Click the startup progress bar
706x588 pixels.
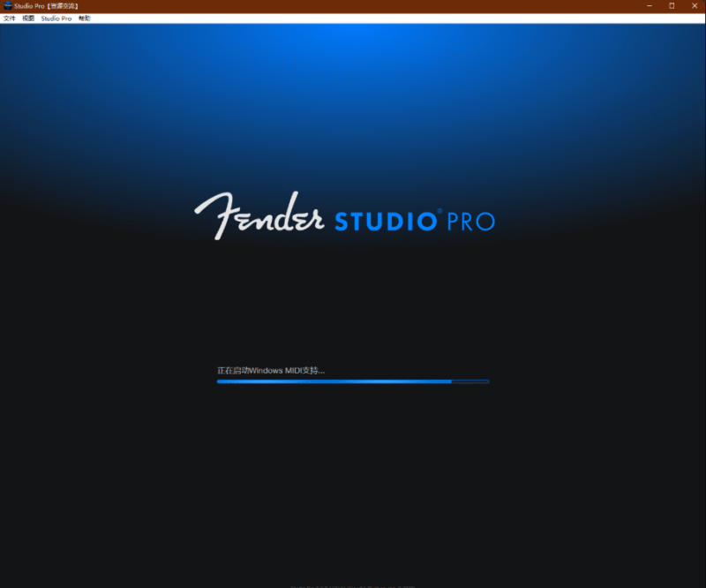353,381
